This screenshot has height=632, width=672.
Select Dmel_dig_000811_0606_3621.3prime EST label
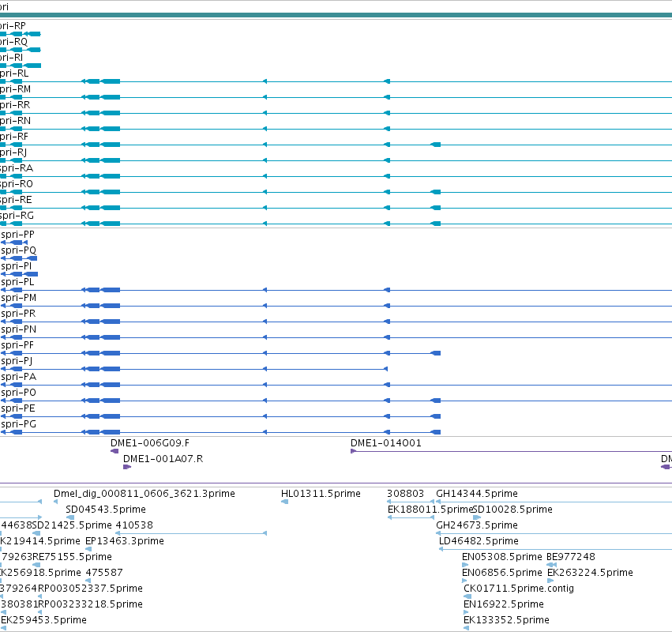pos(145,494)
